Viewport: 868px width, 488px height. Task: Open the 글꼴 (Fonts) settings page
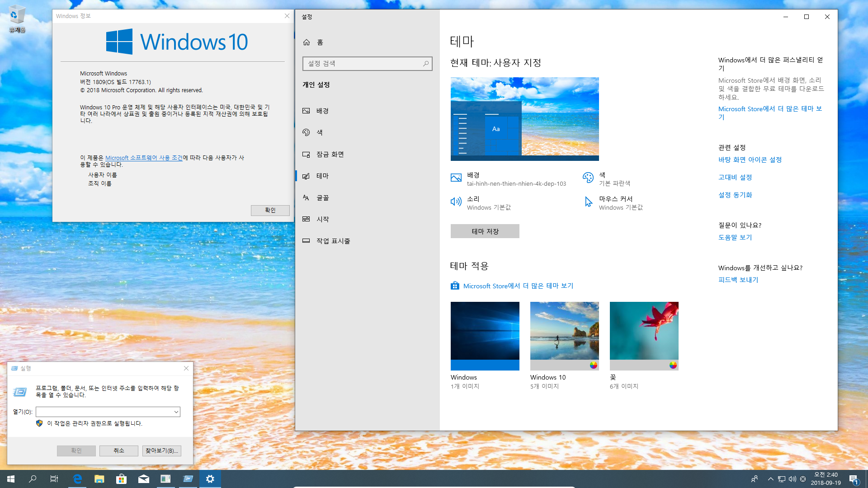(367, 197)
